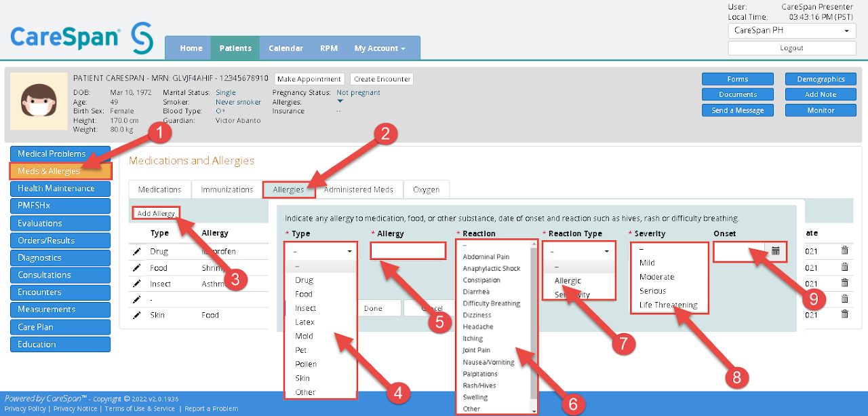The image size is (868, 416).
Task: Delete the last allergy row via trash icon
Action: (844, 314)
